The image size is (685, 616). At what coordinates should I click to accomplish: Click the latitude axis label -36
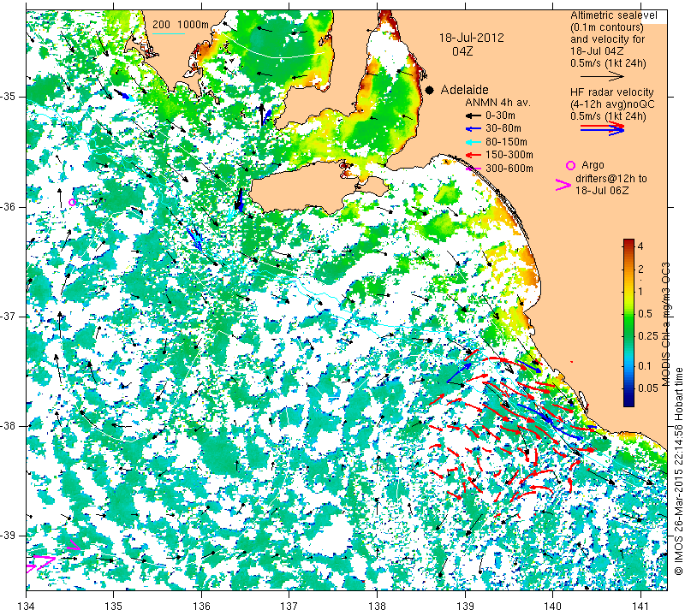(9, 206)
